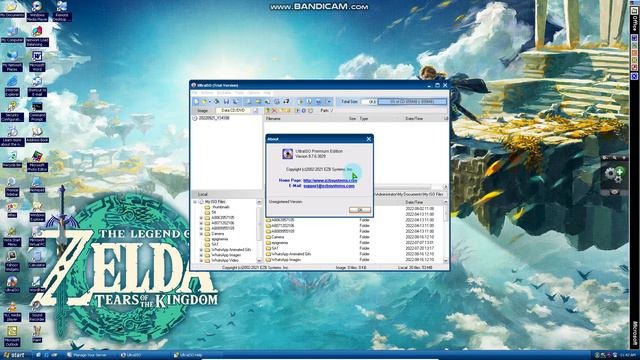Image resolution: width=640 pixels, height=360 pixels.
Task: Click the Total Size value field
Action: (x=369, y=102)
